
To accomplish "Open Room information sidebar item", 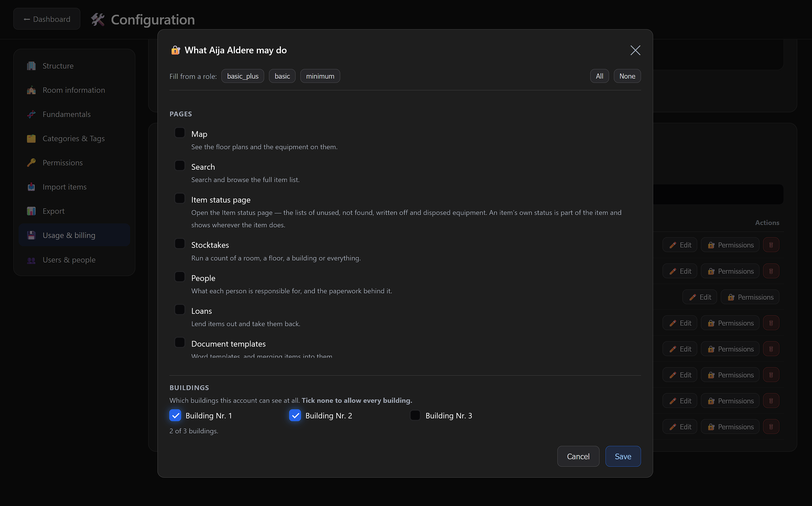I will click(74, 90).
